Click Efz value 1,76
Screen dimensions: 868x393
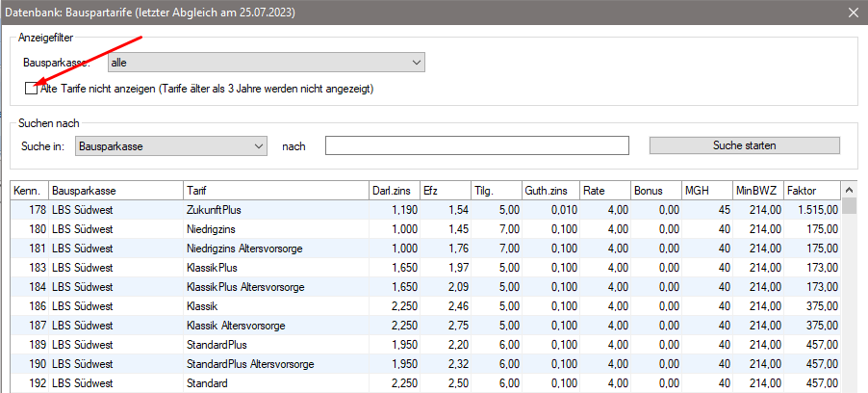click(459, 249)
